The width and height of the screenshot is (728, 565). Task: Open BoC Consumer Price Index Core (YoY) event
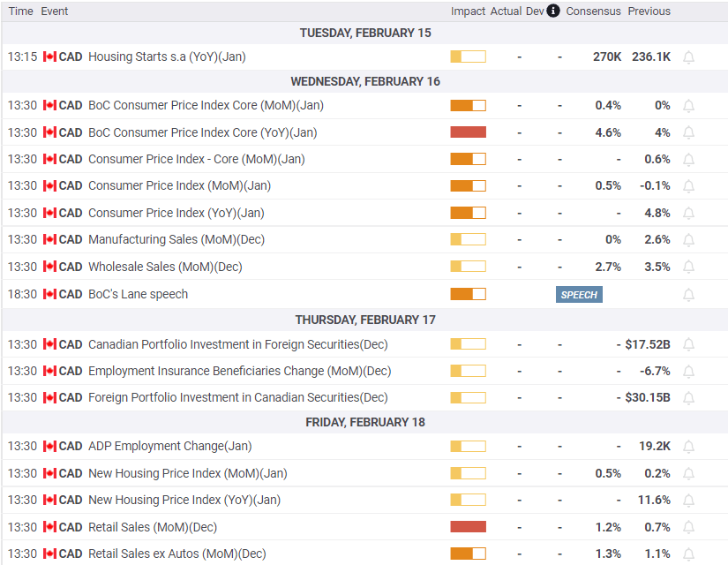click(202, 132)
